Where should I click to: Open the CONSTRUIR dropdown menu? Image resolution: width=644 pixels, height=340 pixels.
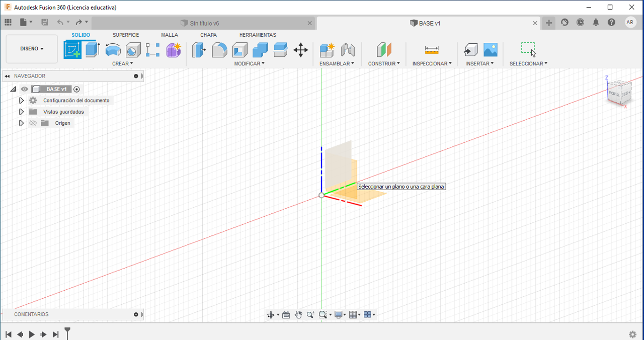coord(384,64)
